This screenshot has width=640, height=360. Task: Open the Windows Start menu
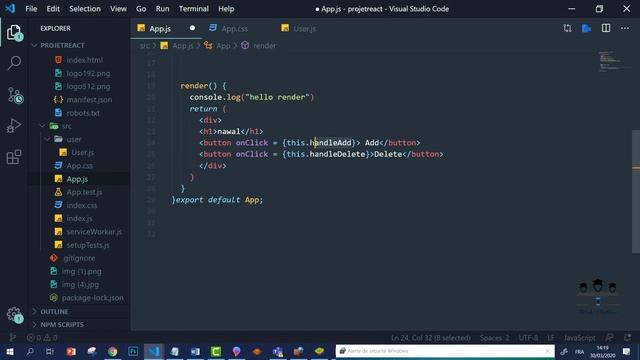coord(9,351)
